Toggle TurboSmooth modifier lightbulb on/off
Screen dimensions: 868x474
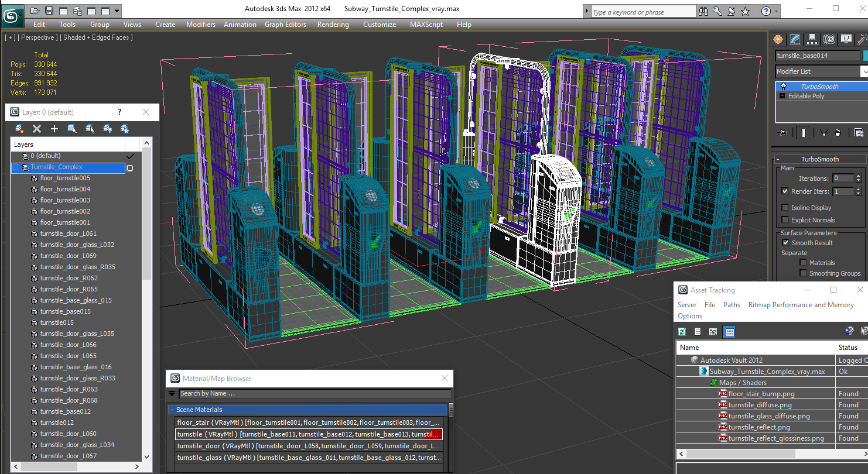[783, 86]
